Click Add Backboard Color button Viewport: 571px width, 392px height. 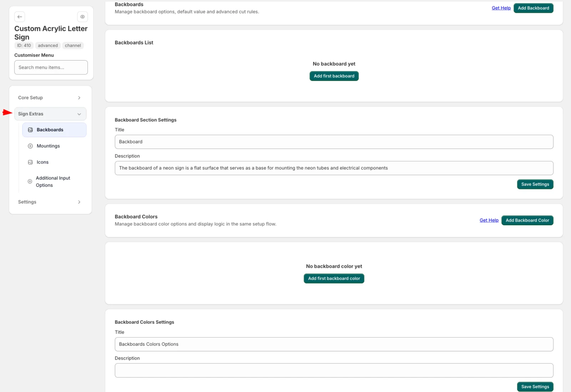point(527,220)
